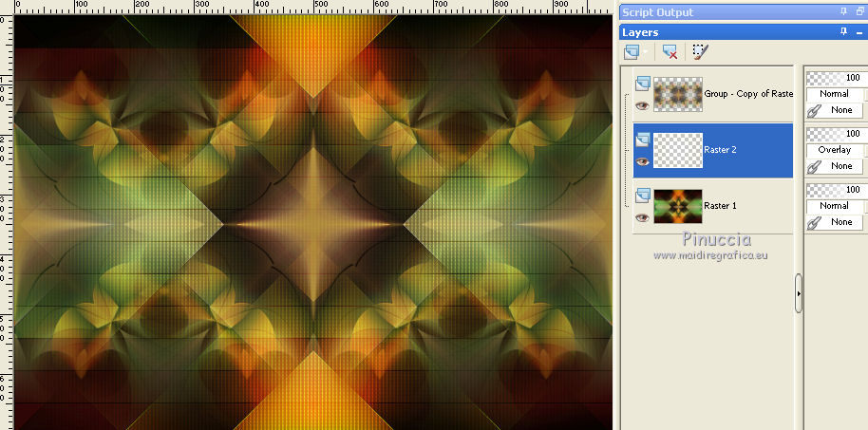Select the Raster 2 layer name
868x430 pixels.
pyautogui.click(x=720, y=150)
